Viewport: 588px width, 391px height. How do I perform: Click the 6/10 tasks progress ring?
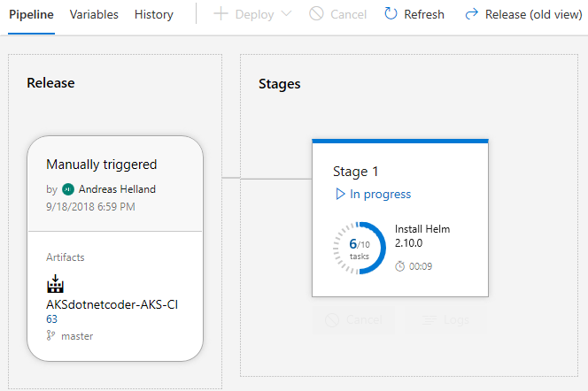tap(360, 249)
